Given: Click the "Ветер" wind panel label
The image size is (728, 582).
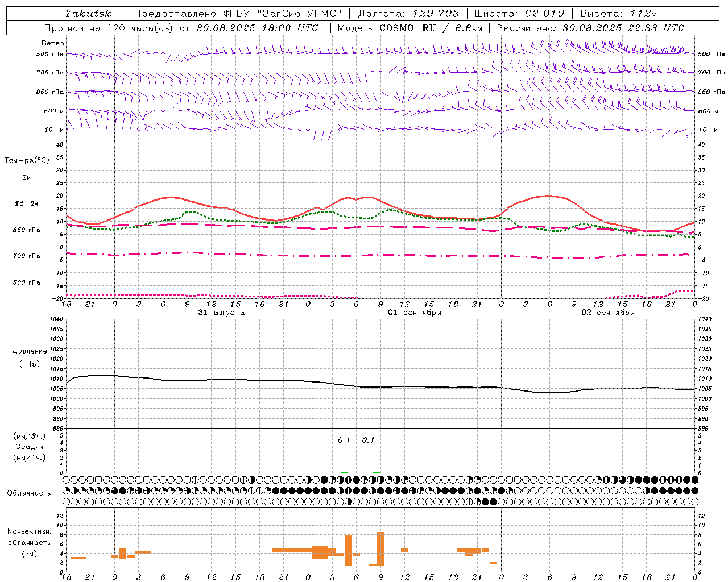Looking at the screenshot, I should tap(53, 43).
